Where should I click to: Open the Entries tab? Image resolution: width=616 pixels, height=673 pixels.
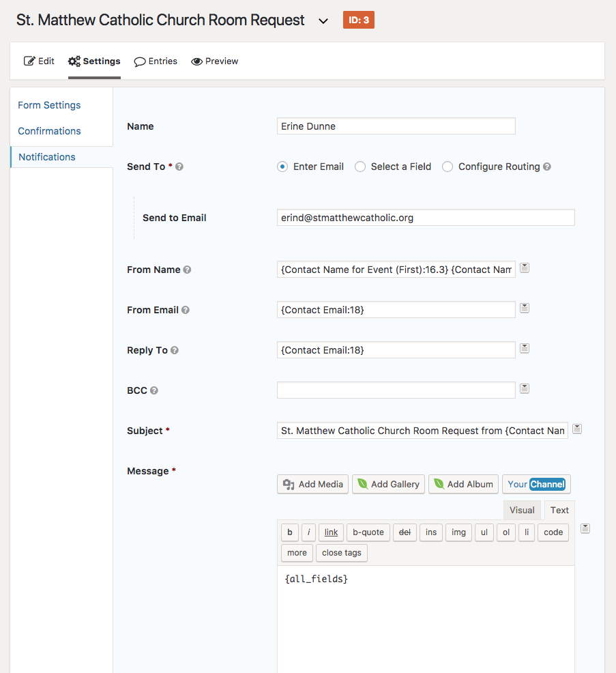click(156, 61)
